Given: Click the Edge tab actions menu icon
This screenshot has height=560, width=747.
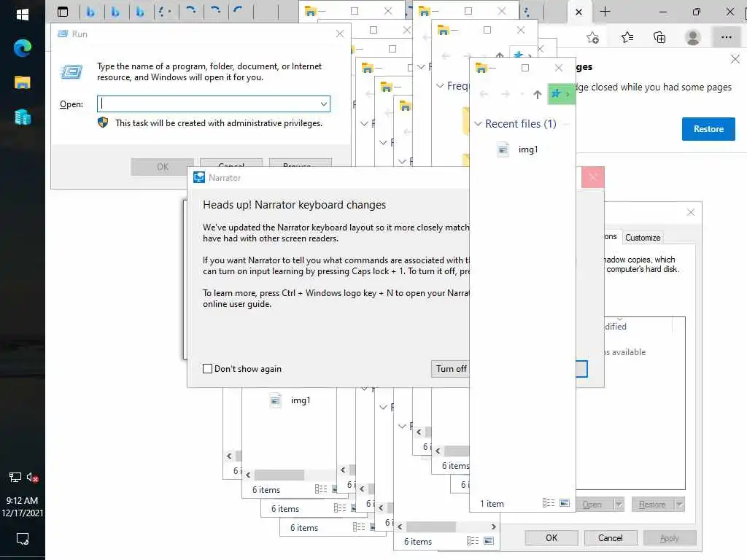Looking at the screenshot, I should point(63,12).
